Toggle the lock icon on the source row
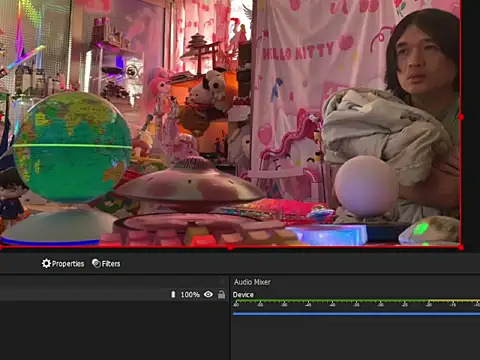Viewport: 480px width, 360px height. pyautogui.click(x=221, y=294)
